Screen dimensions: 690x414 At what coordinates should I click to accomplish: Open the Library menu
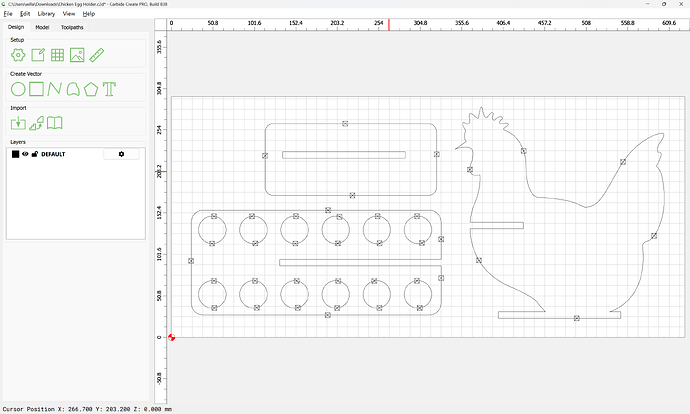coord(46,14)
